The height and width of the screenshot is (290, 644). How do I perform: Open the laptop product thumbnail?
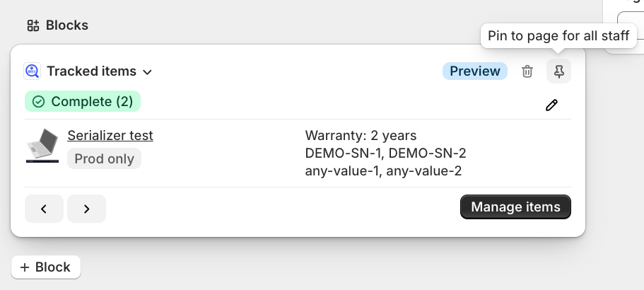point(42,146)
